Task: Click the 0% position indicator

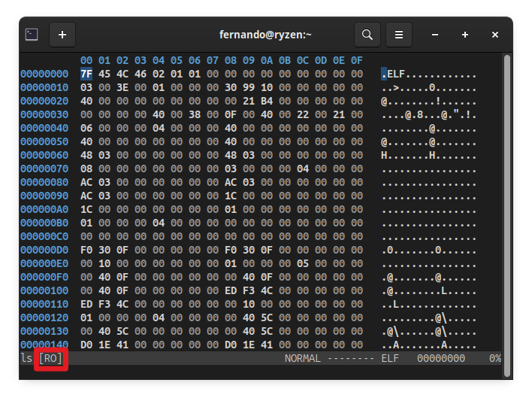Action: [x=495, y=359]
